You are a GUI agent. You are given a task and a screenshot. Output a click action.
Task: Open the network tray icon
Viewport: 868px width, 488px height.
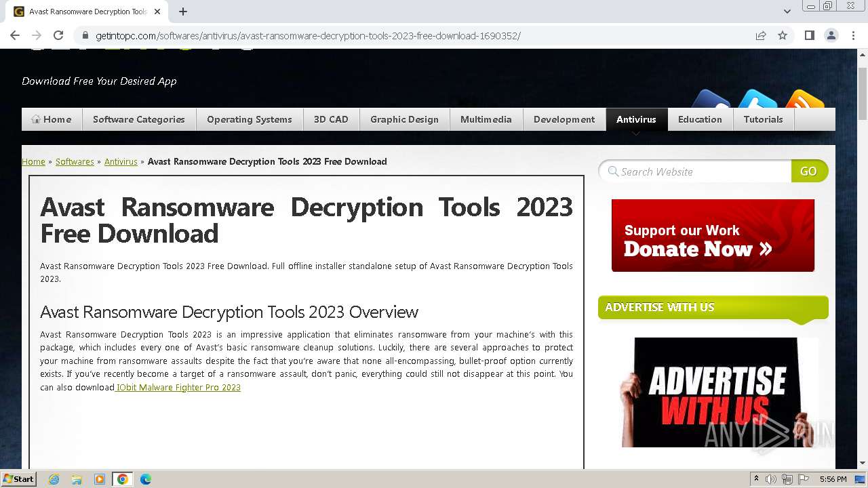pyautogui.click(x=787, y=479)
